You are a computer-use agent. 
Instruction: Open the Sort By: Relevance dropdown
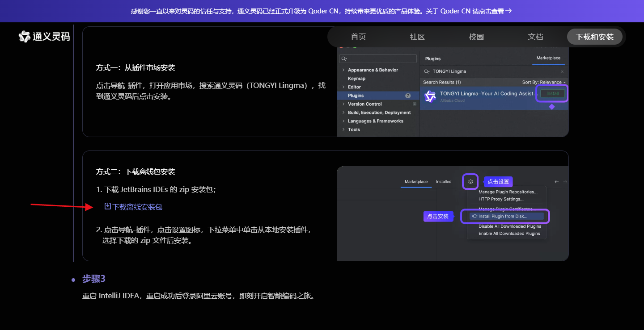[x=544, y=82]
